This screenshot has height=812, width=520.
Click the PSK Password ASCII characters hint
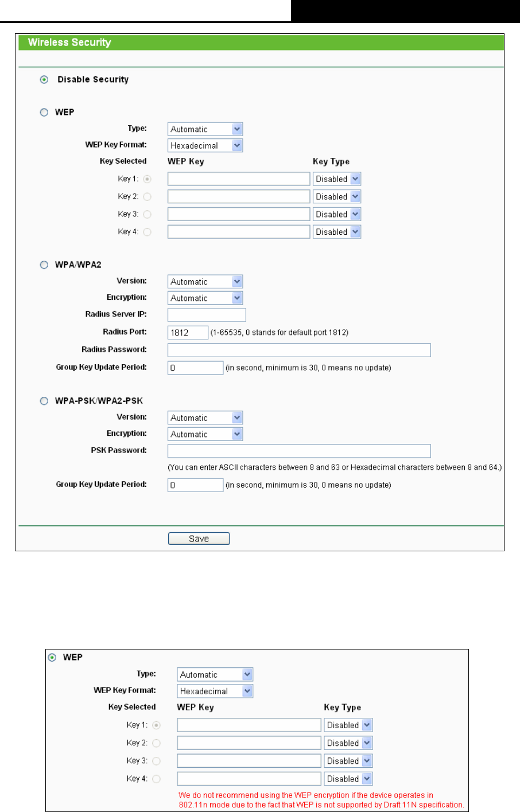pyautogui.click(x=335, y=467)
